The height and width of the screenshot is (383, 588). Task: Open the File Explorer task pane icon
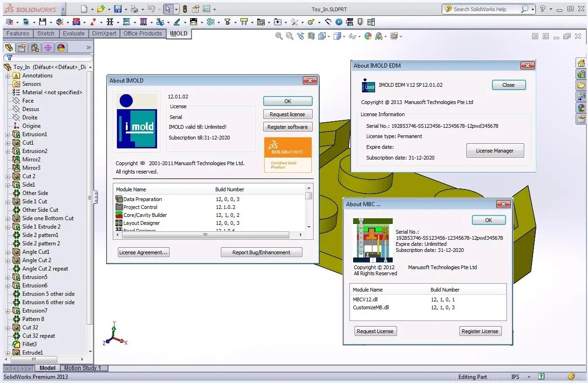coord(581,85)
